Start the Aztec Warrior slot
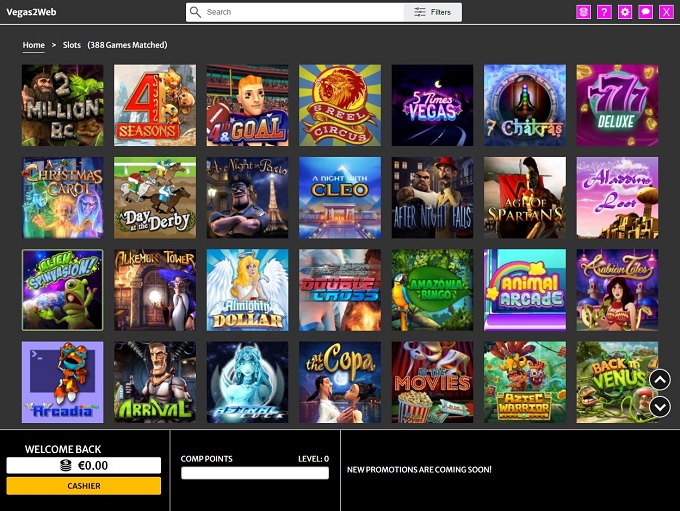 (x=525, y=382)
